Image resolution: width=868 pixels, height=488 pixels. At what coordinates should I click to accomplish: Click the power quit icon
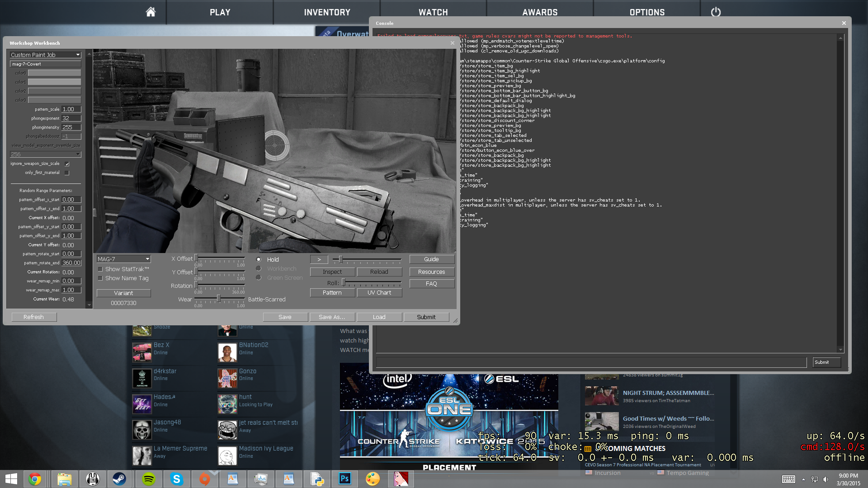716,12
